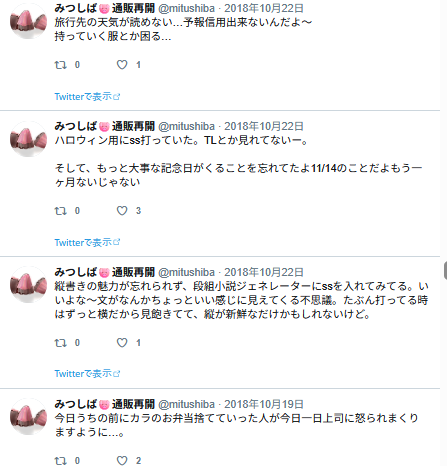This screenshot has width=447, height=466.
Task: Like the Halloween ss tweet with 3 likes
Action: pos(122,211)
